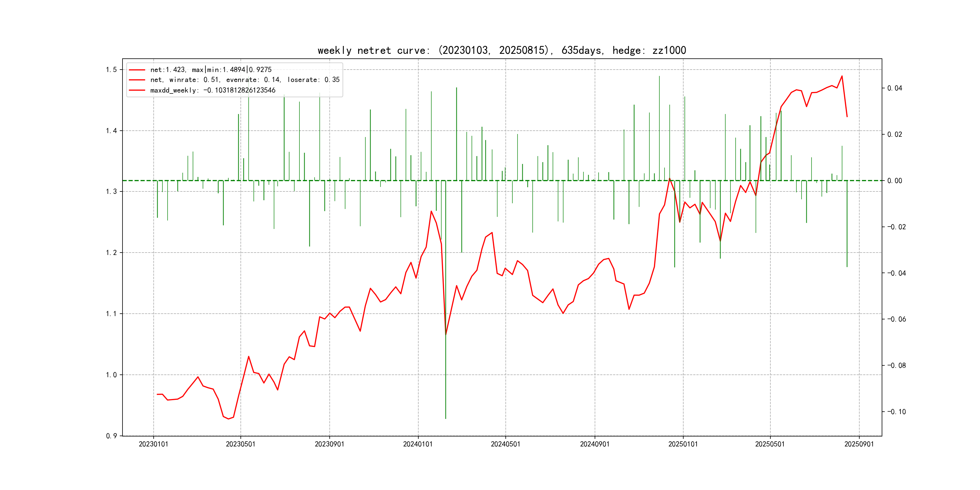Click the 20250901 x-axis label
The height and width of the screenshot is (490, 980).
coord(859,444)
